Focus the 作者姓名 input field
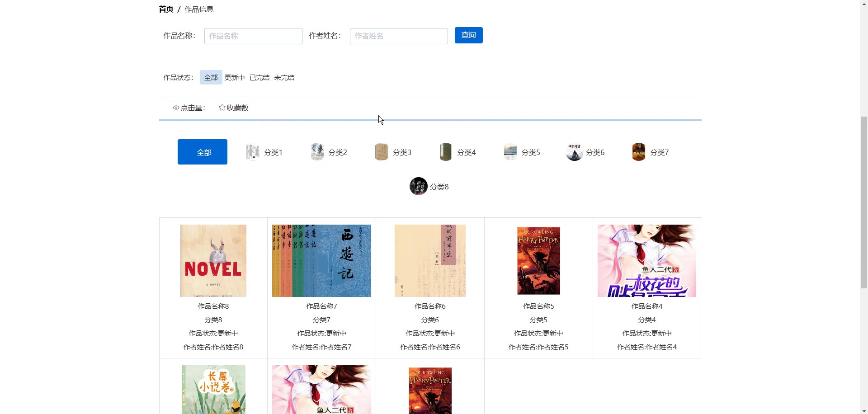Viewport: 868px width, 414px height. (x=399, y=36)
